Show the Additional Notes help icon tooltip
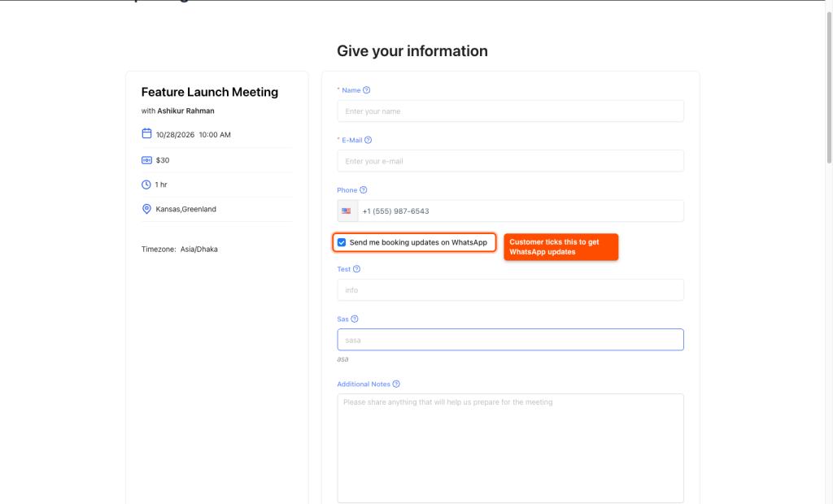The width and height of the screenshot is (833, 504). coord(396,384)
